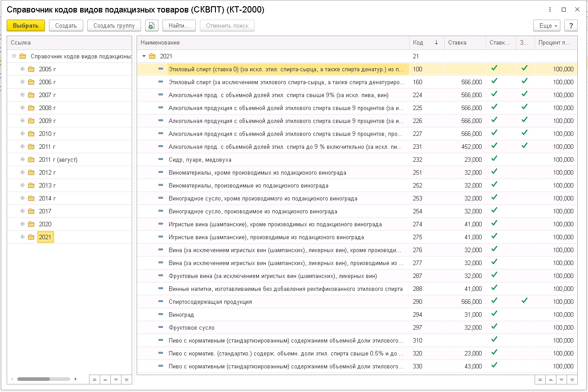Screen dimensions: 588x392
Task: Select Виноматериалы code 251 row
Action: point(357,172)
